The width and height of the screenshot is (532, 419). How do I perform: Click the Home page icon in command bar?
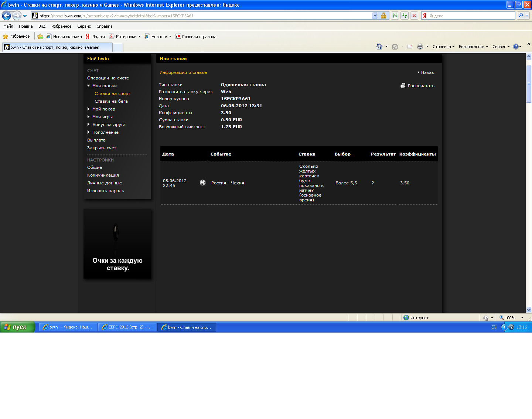pyautogui.click(x=379, y=47)
